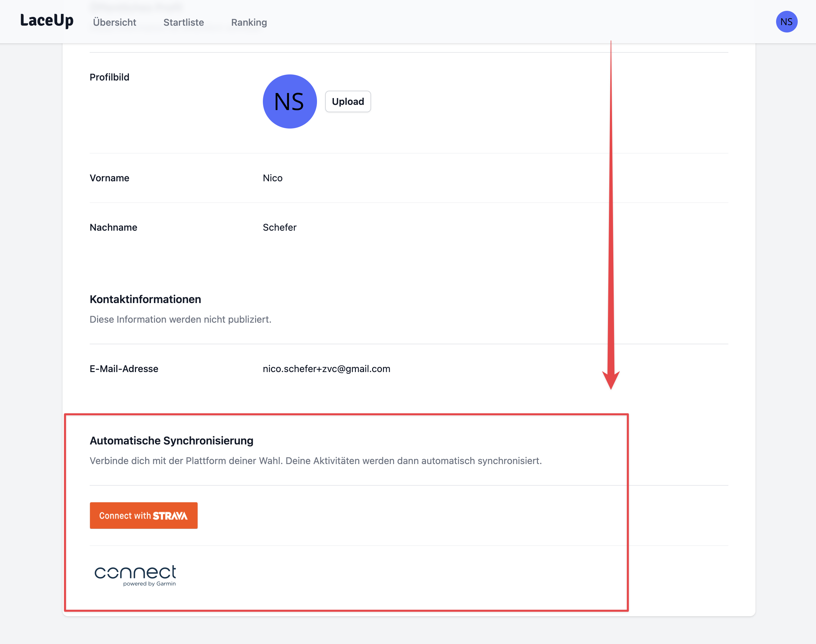This screenshot has width=816, height=644.
Task: Click the LaceUp logo
Action: click(x=47, y=21)
